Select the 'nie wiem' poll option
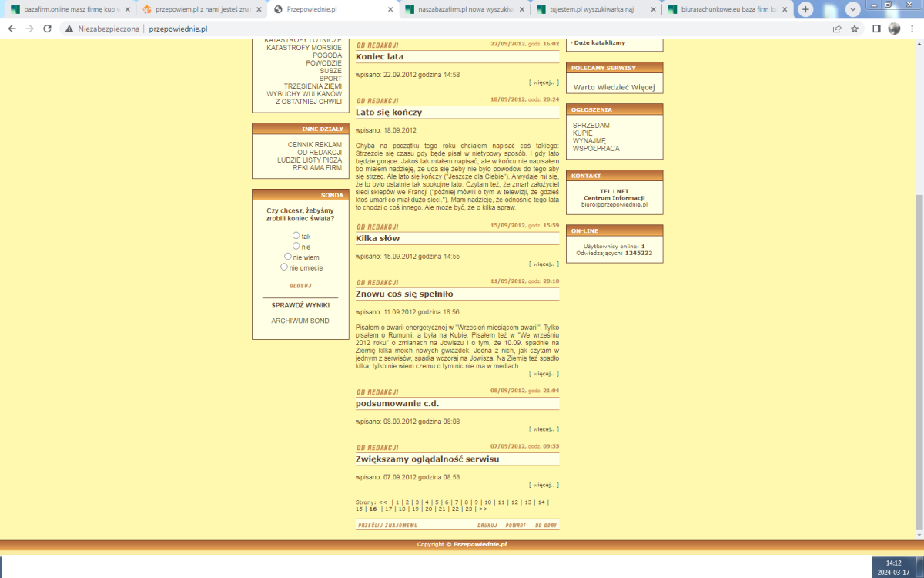Viewport: 924px width, 578px height. coord(288,257)
